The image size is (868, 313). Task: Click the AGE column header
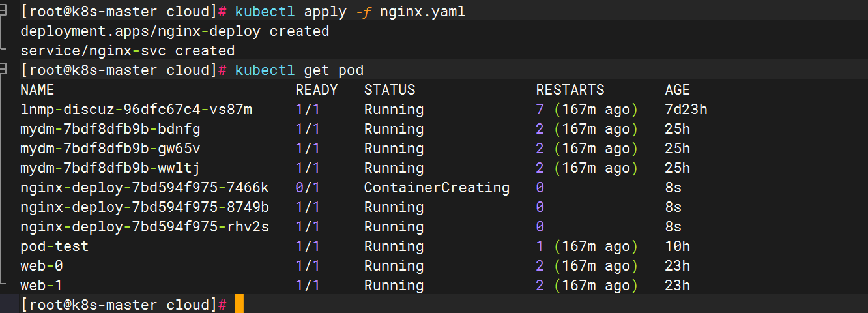pyautogui.click(x=677, y=90)
